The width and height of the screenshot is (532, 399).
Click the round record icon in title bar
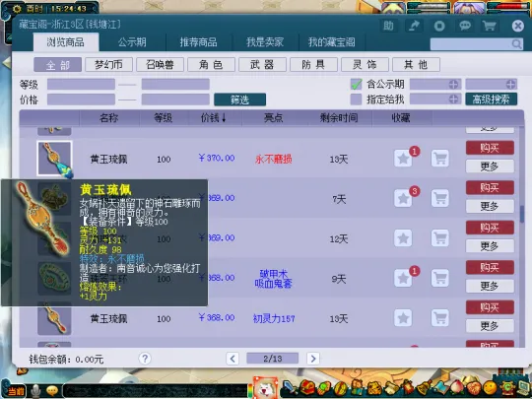[x=439, y=26]
